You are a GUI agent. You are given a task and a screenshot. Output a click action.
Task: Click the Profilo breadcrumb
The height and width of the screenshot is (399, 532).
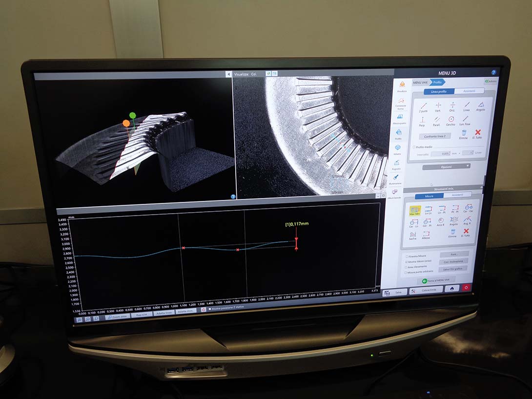click(x=438, y=82)
